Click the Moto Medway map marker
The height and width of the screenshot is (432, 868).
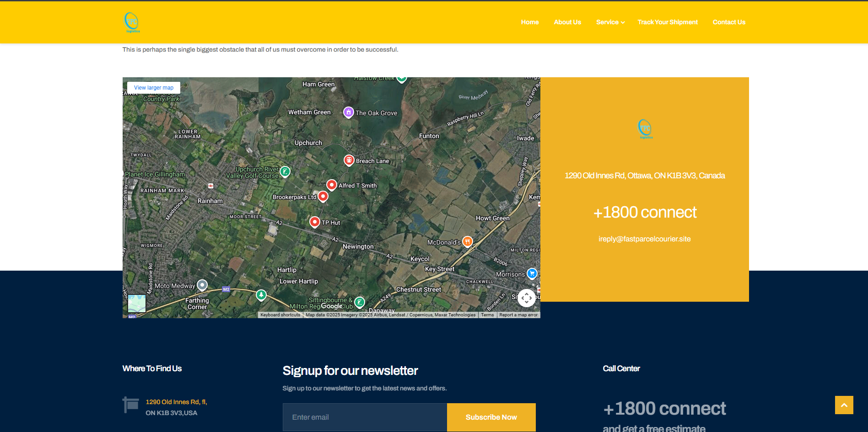click(202, 285)
